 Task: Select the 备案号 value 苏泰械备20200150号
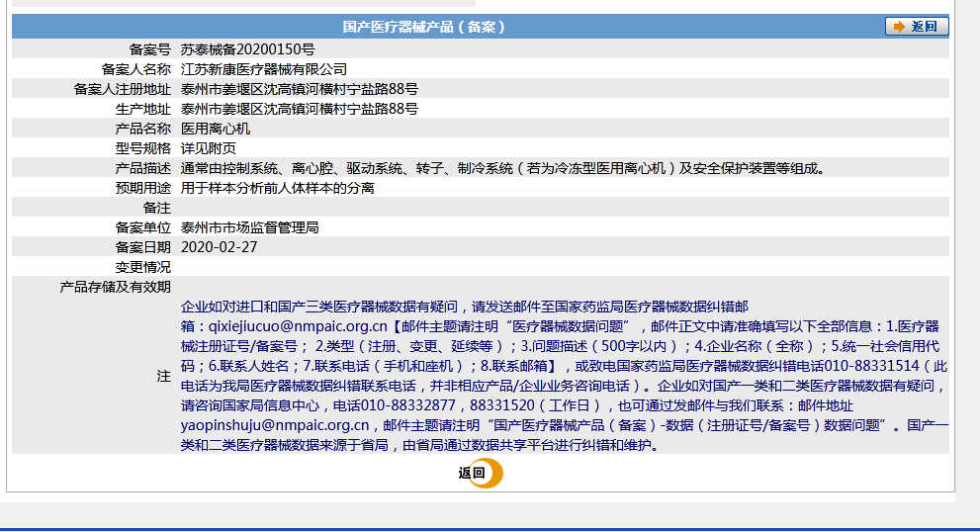tap(247, 49)
